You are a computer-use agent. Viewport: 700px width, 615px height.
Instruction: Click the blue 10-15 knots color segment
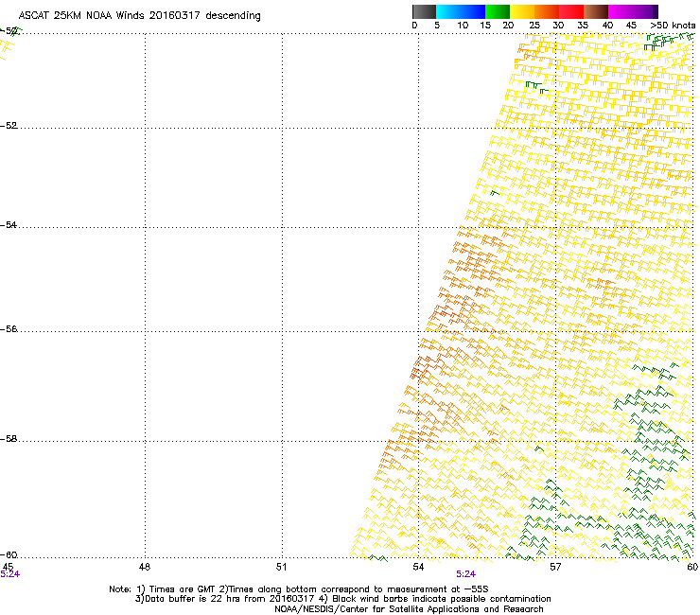coord(473,11)
